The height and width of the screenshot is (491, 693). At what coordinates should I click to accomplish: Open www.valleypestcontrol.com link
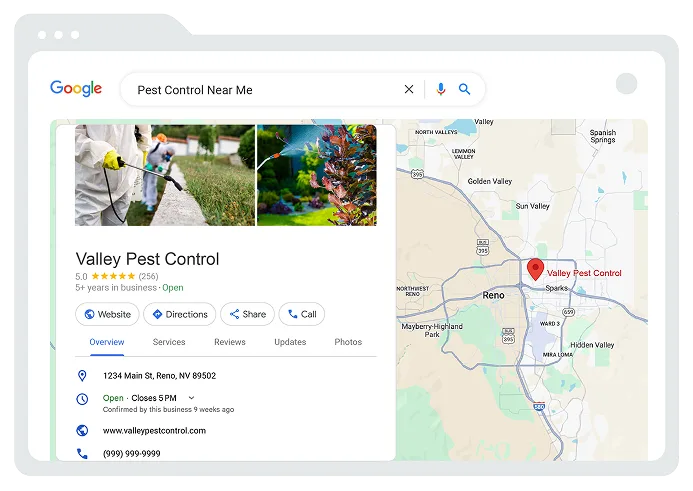click(154, 430)
